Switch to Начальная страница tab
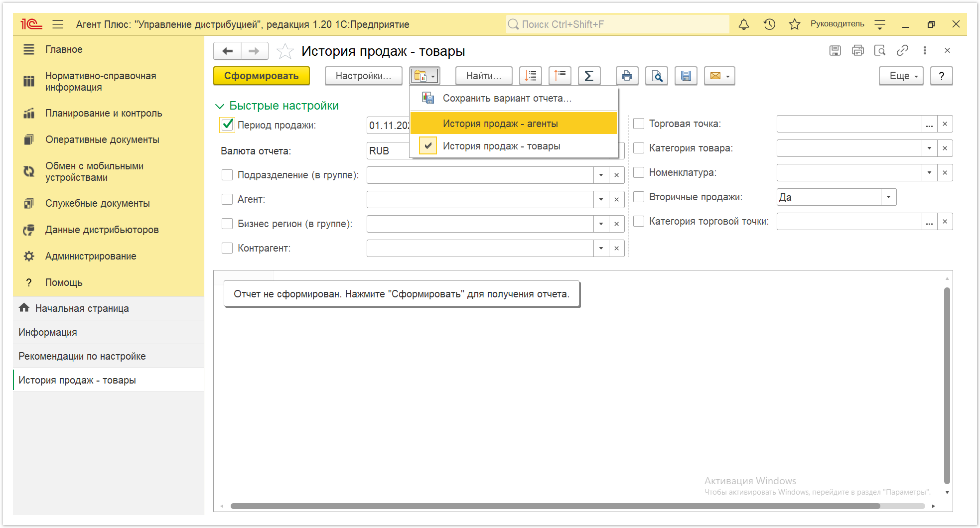 109,308
